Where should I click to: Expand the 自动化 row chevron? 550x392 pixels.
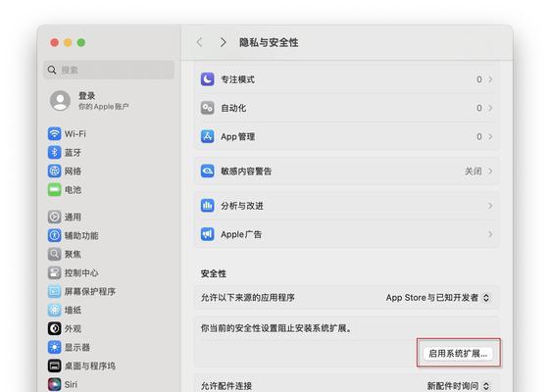[490, 108]
